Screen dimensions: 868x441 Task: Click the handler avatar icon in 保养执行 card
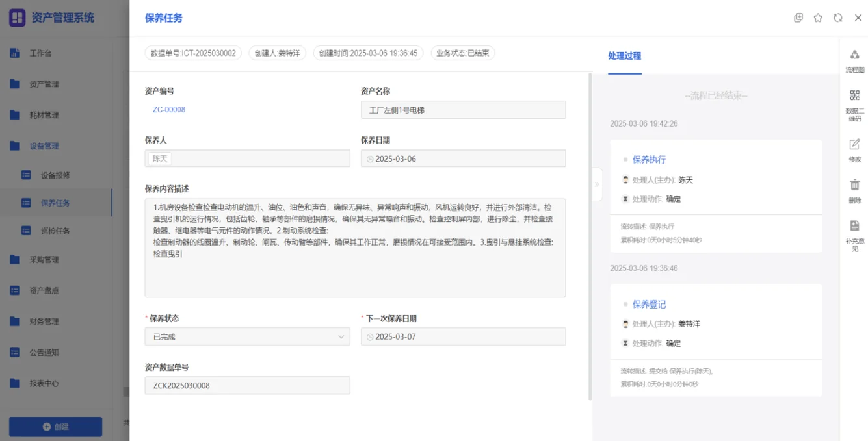(x=625, y=179)
